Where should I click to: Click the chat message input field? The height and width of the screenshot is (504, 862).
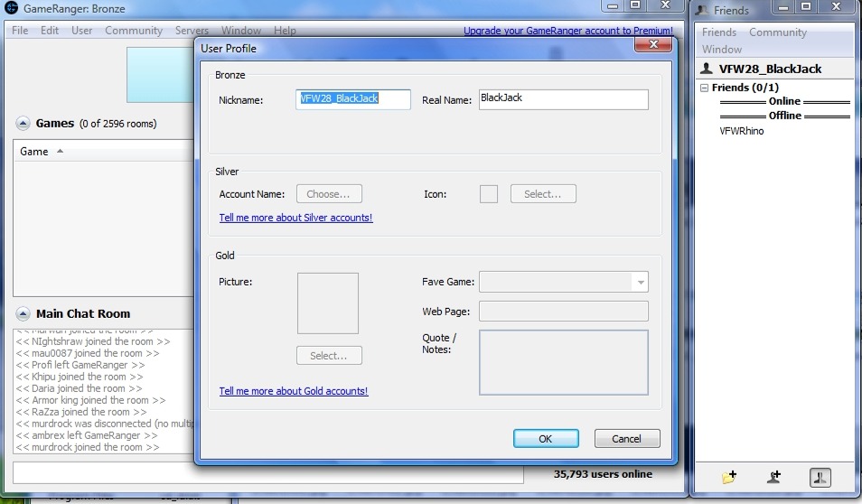(x=268, y=473)
